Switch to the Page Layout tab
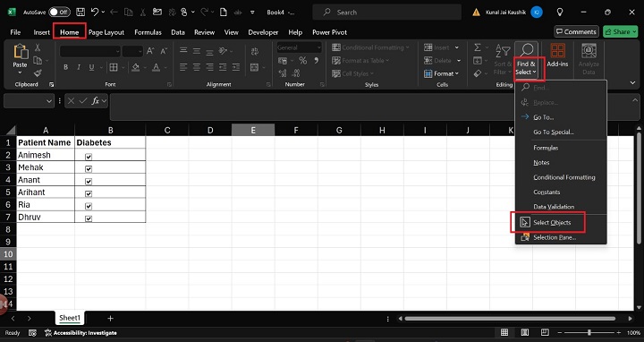This screenshot has height=342, width=644. coord(106,32)
